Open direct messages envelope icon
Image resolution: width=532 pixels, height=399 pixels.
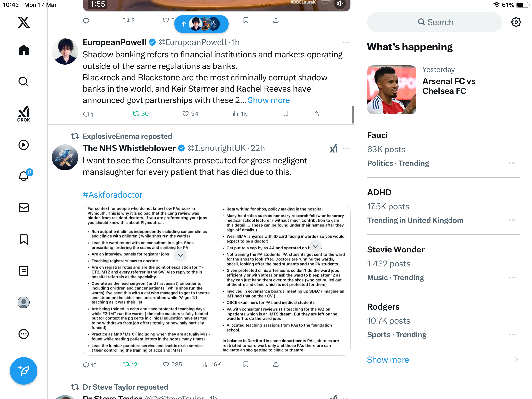pos(24,208)
